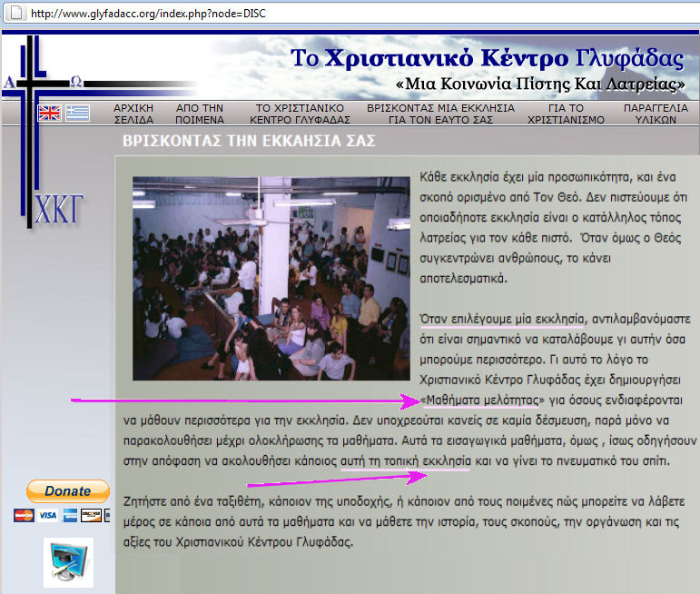Follow the αυτή τη τοπική εκκλησία link
This screenshot has height=594, width=700.
tap(405, 460)
